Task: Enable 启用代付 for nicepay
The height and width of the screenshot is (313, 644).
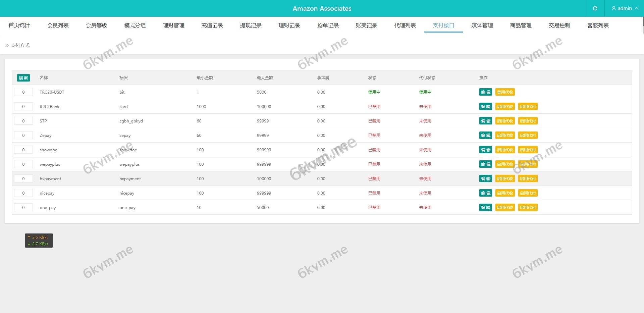Action: (x=528, y=193)
